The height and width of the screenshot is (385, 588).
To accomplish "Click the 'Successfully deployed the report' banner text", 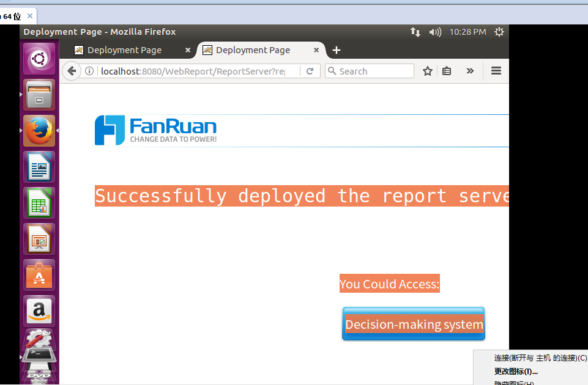I will click(x=302, y=196).
